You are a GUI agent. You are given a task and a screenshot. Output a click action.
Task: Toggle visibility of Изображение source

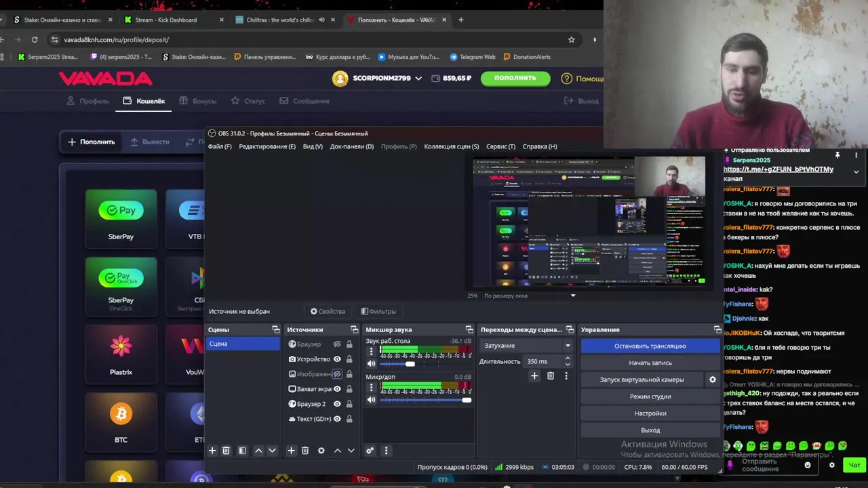[x=337, y=374]
